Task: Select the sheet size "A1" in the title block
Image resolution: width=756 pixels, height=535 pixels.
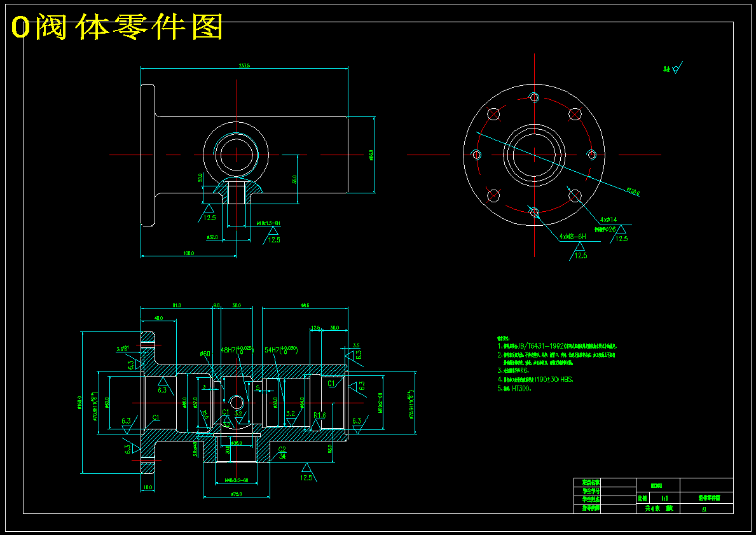Action: click(704, 508)
